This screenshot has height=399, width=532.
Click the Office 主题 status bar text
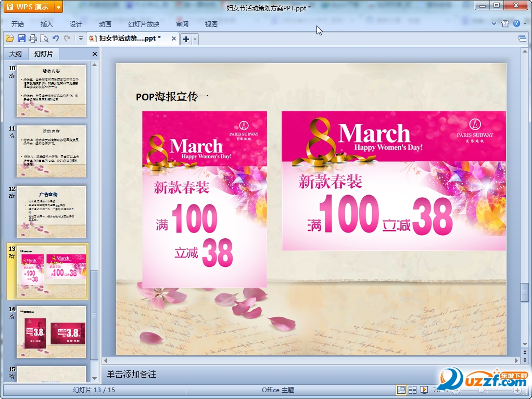[x=278, y=390]
